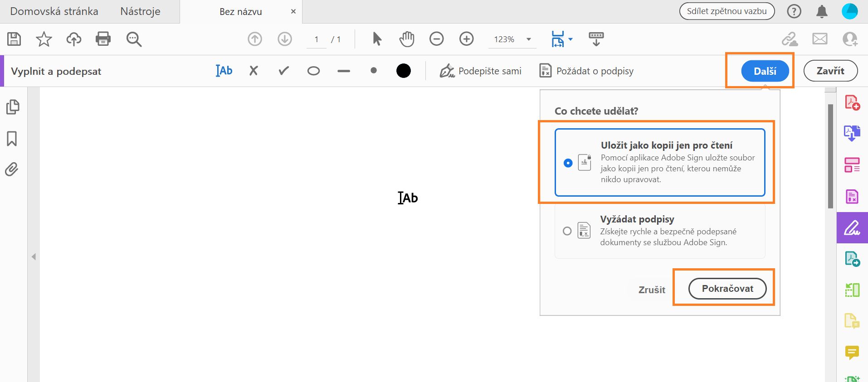Viewport: 868px width, 382px height.
Task: Click Sdílet zpětnou vazbu button
Action: click(727, 11)
